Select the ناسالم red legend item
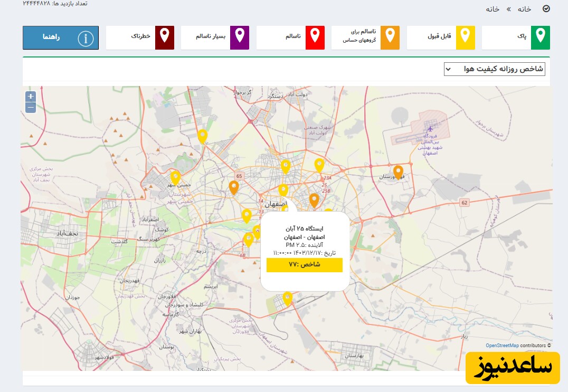This screenshot has width=568, height=392. [290, 37]
